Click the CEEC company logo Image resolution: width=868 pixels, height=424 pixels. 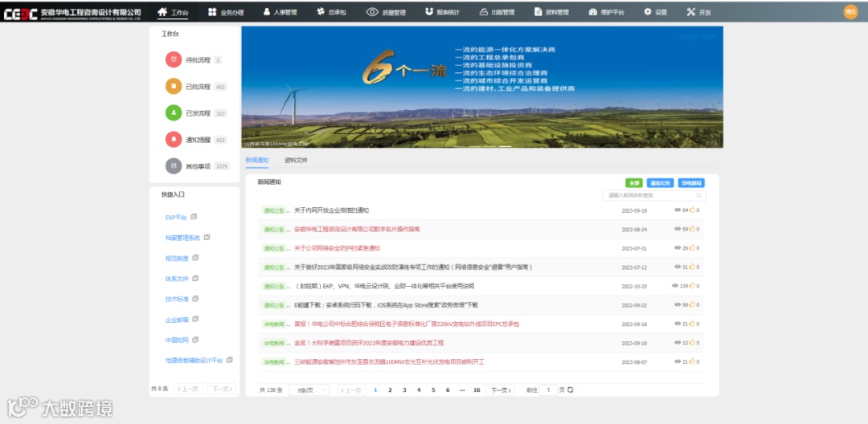click(x=72, y=14)
